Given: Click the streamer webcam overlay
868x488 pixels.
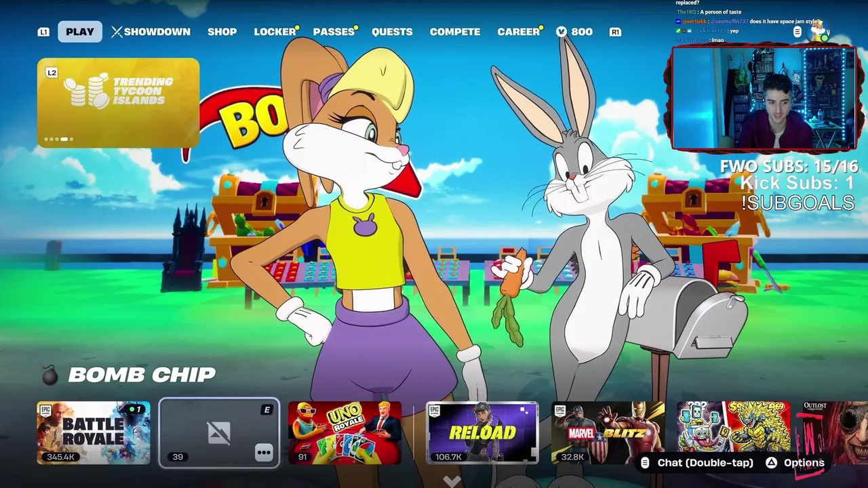Looking at the screenshot, I should (x=764, y=97).
